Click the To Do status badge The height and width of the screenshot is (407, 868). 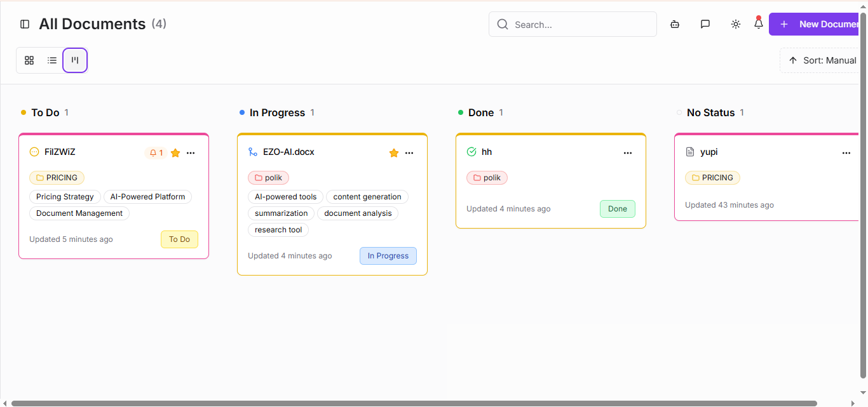tap(179, 239)
